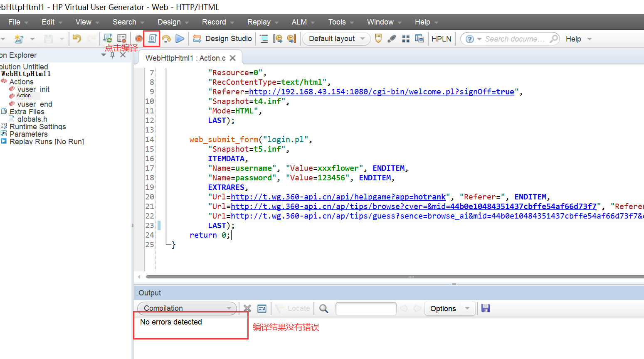Replay the script with the blue Play icon

tap(180, 39)
